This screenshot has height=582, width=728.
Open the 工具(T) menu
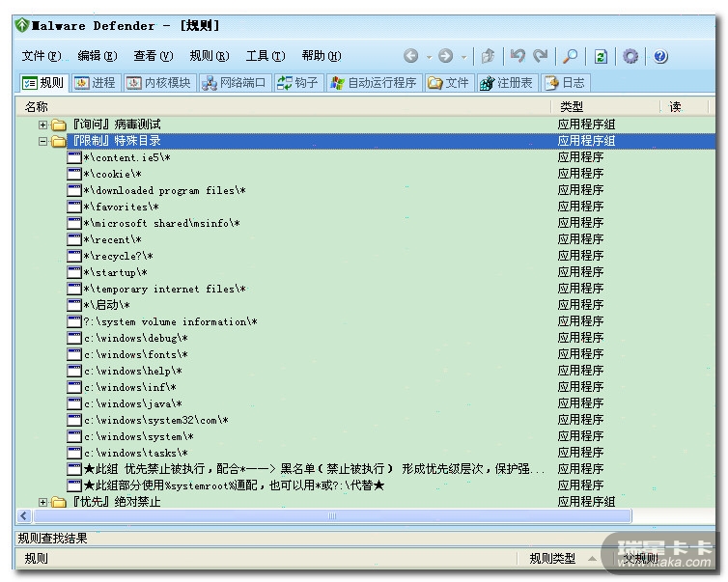[266, 56]
